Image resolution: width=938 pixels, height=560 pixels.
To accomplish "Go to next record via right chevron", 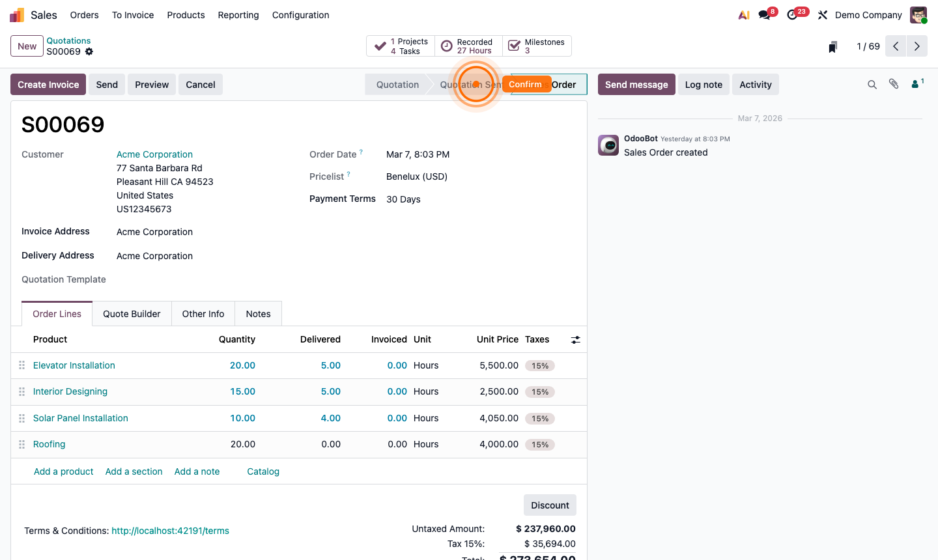I will 917,46.
